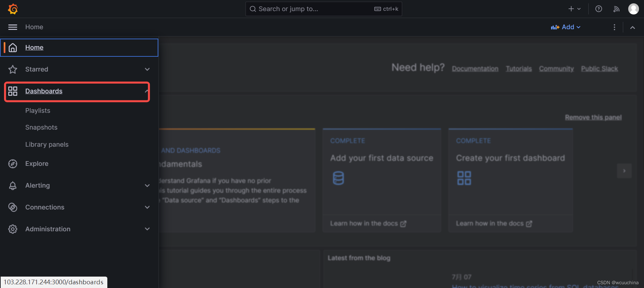
Task: Click the Dashboards grid icon in sidebar
Action: (13, 91)
